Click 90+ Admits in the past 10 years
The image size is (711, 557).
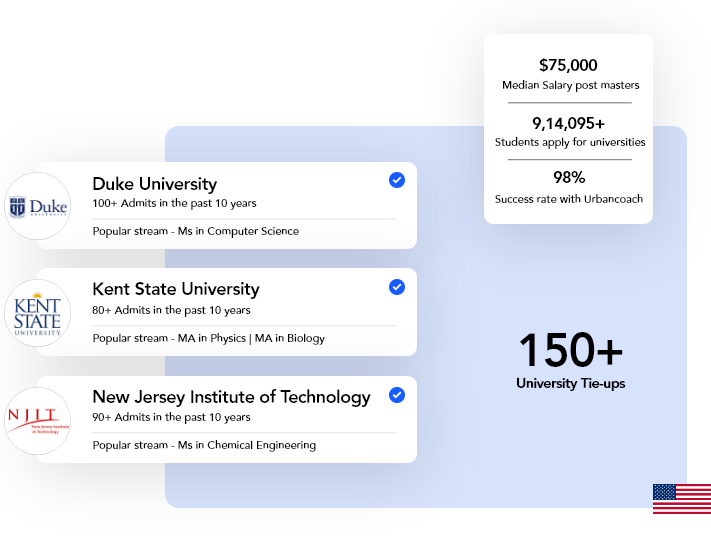pyautogui.click(x=171, y=417)
